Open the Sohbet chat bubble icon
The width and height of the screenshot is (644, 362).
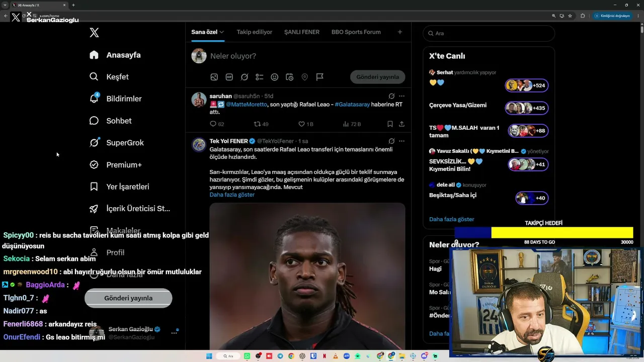pos(94,121)
